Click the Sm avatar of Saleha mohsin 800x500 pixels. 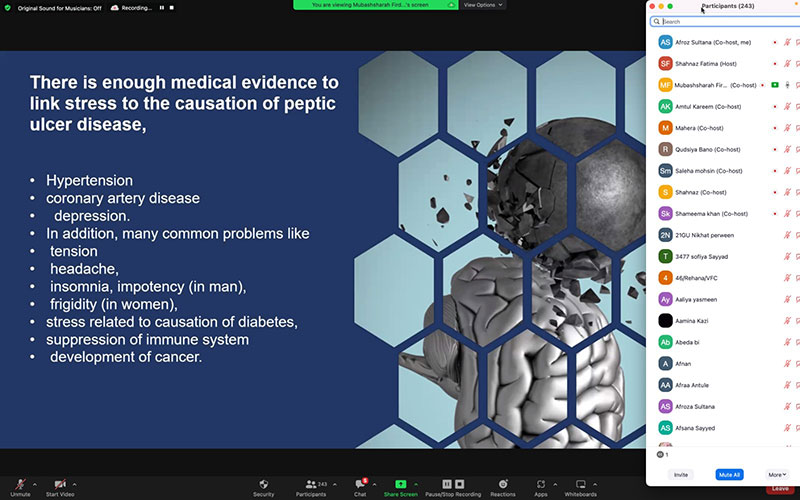click(665, 171)
